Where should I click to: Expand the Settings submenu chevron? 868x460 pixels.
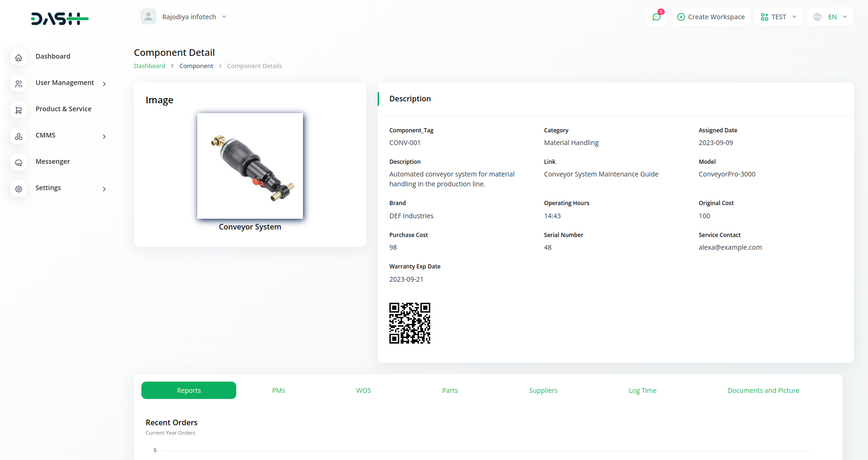pyautogui.click(x=104, y=189)
